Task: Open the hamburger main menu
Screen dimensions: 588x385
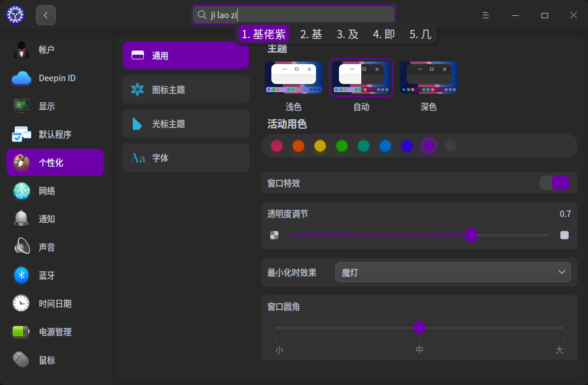Action: click(486, 15)
